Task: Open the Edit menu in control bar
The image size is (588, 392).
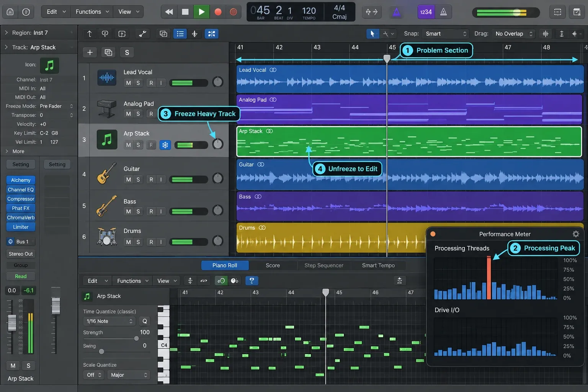Action: 56,12
